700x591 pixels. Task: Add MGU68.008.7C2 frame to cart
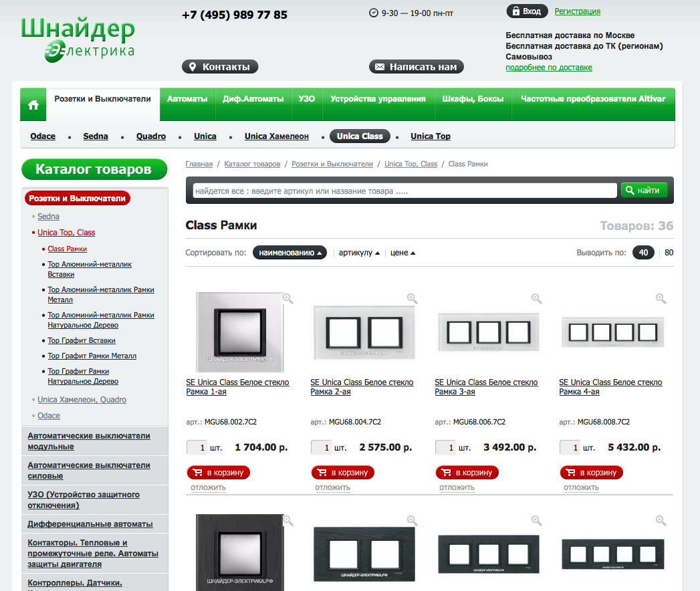coord(591,472)
